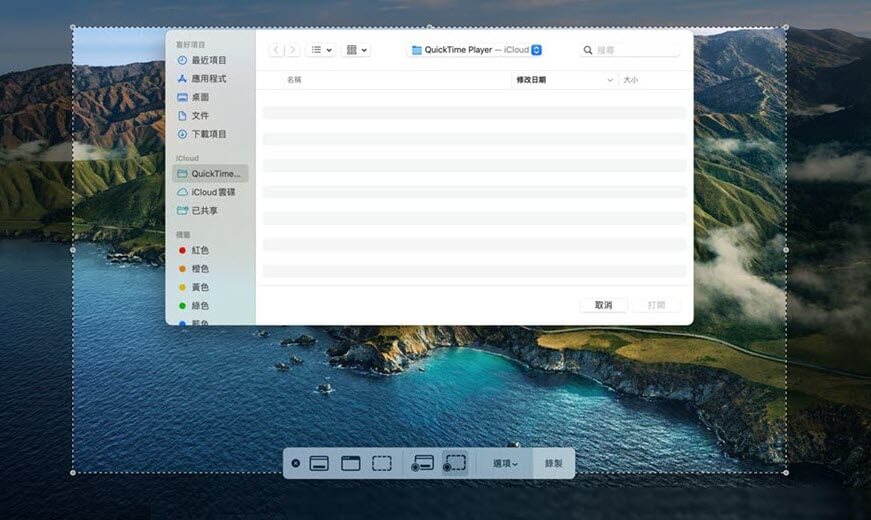This screenshot has height=520, width=871.
Task: Select QuickTime folder in iCloud sidebar
Action: click(210, 174)
